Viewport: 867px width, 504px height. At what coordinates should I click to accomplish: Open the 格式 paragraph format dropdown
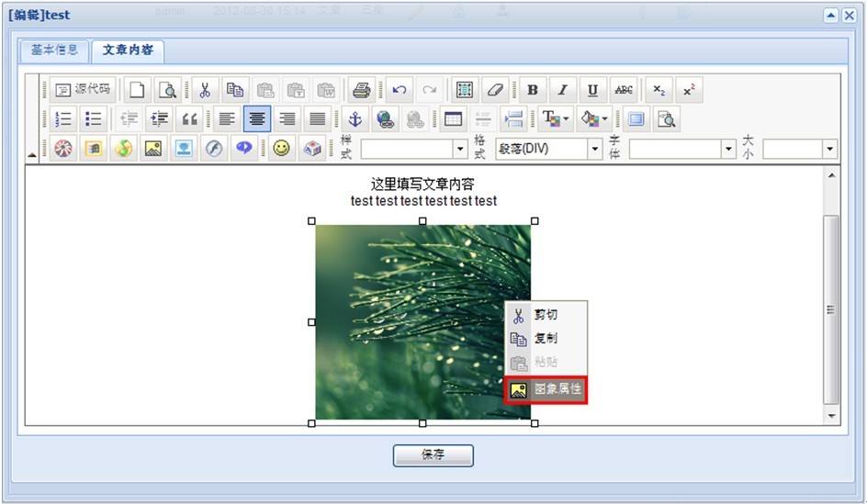(594, 149)
